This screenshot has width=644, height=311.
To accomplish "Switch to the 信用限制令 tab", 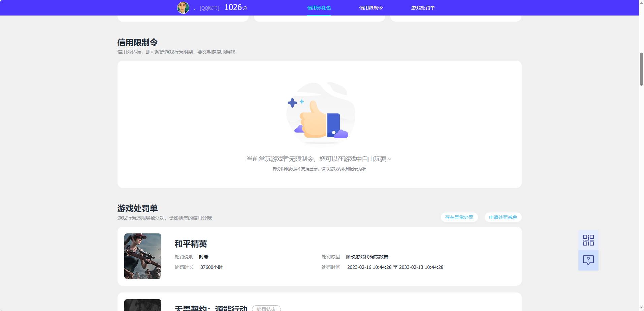I will 371,8.
